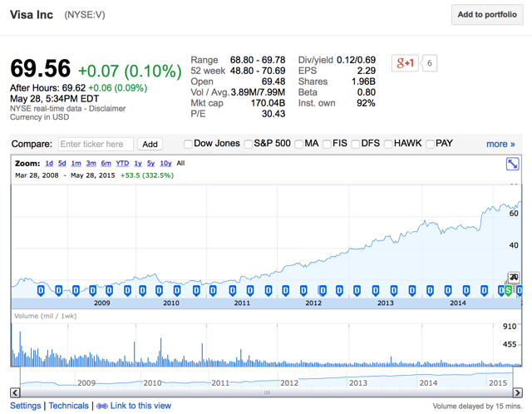The width and height of the screenshot is (532, 414).
Task: Click the 2012 label on chart timeline
Action: 313,303
